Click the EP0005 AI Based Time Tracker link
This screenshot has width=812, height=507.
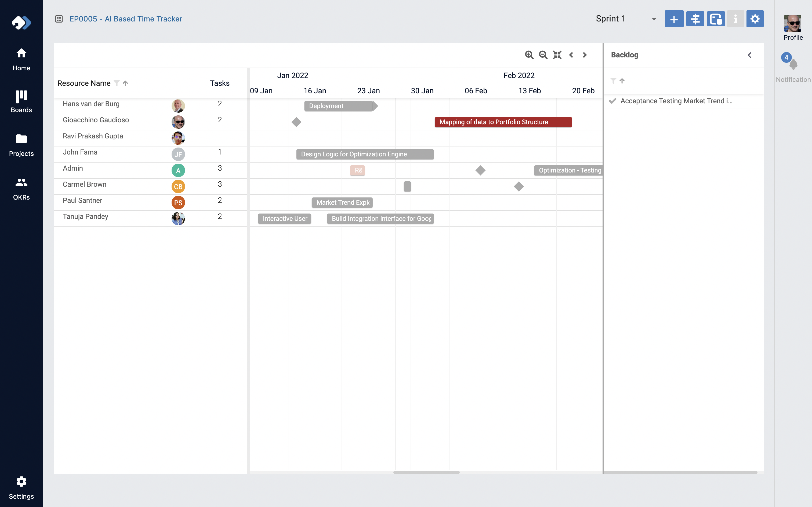pyautogui.click(x=126, y=19)
